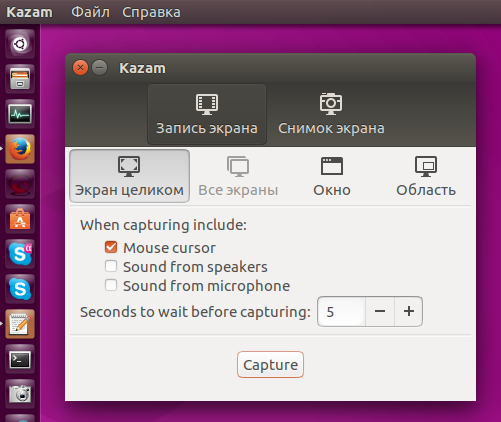Enable Sound from speakers
Image resolution: width=501 pixels, height=422 pixels.
point(111,266)
